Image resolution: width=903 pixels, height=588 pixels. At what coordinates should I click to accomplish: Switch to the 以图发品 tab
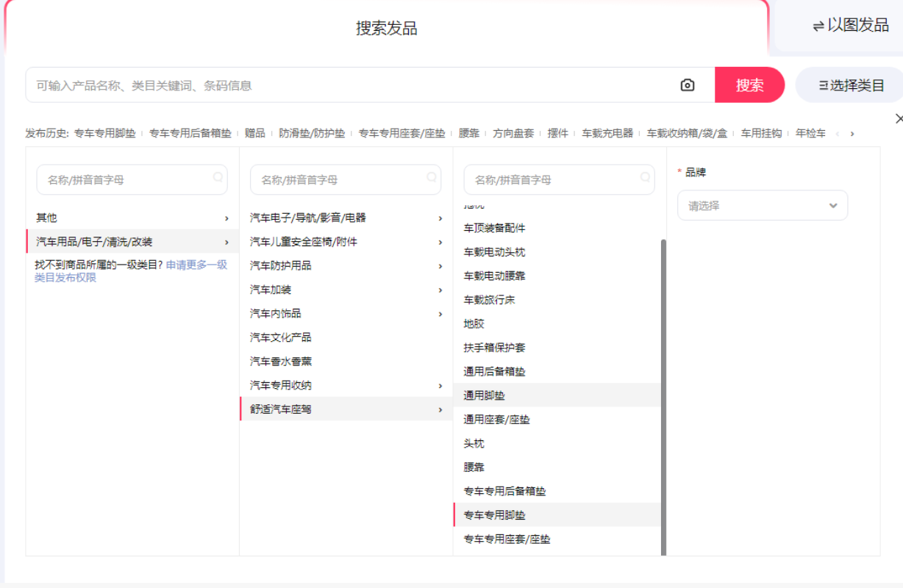(x=850, y=26)
